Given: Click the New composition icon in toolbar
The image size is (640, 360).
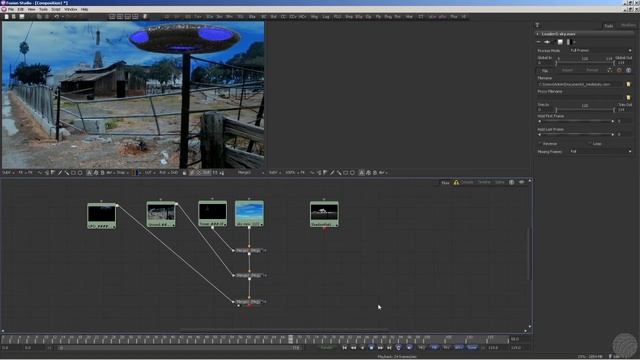Looking at the screenshot, I should (7, 17).
